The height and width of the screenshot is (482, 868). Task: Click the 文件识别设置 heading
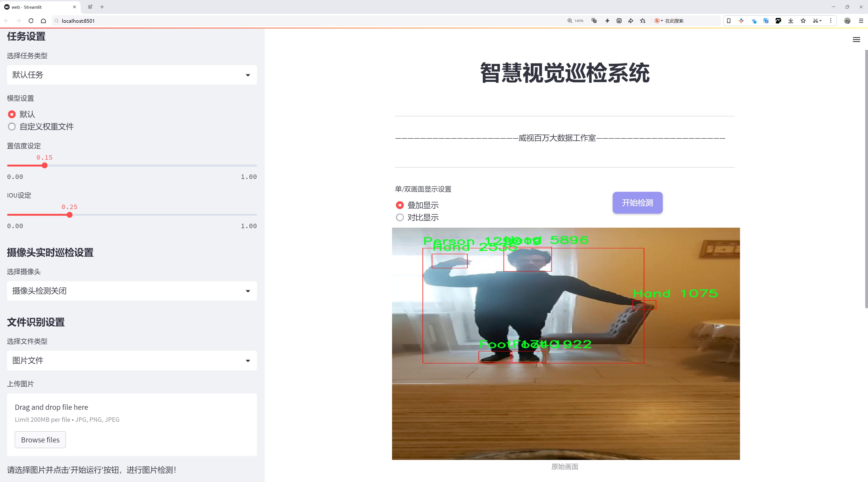36,322
